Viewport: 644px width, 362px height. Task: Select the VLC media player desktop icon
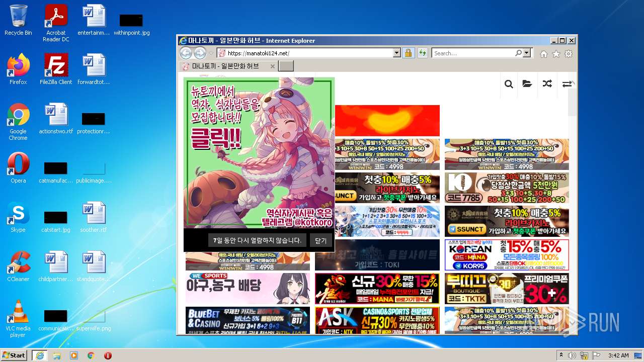coord(18,319)
